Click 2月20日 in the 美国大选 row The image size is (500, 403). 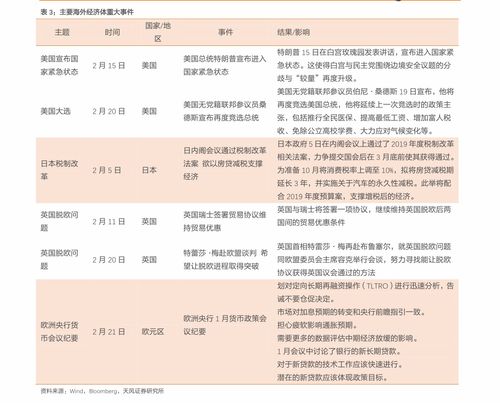coord(109,111)
